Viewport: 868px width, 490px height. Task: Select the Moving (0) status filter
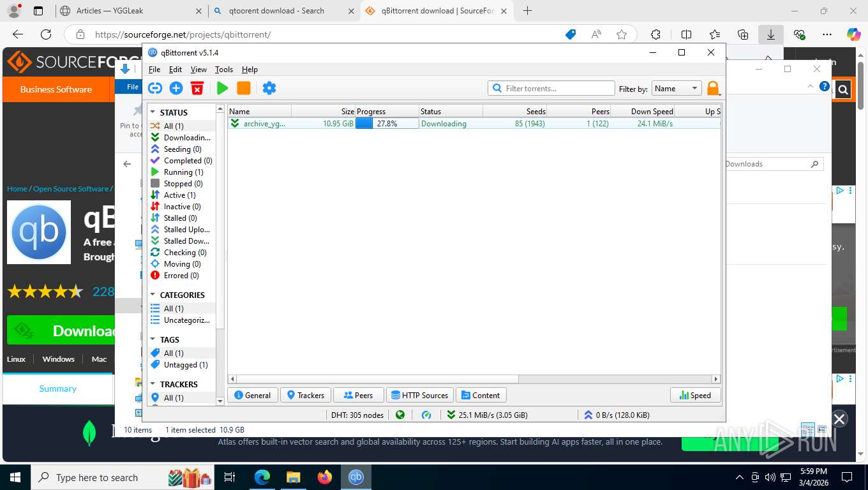tap(181, 264)
